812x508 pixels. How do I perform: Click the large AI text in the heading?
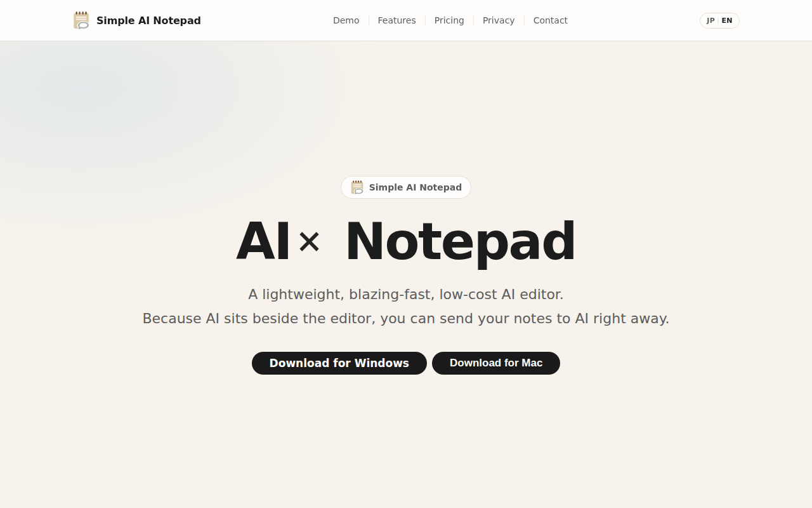point(263,242)
